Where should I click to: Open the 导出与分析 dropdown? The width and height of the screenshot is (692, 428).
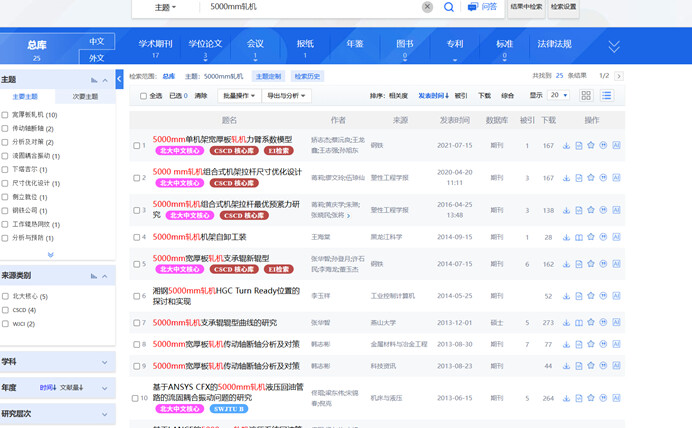pos(286,96)
